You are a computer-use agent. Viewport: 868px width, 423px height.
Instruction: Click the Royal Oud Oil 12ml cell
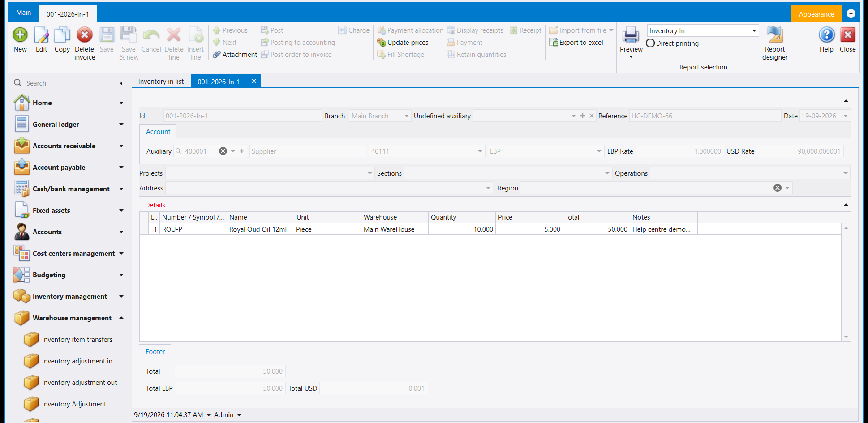260,229
